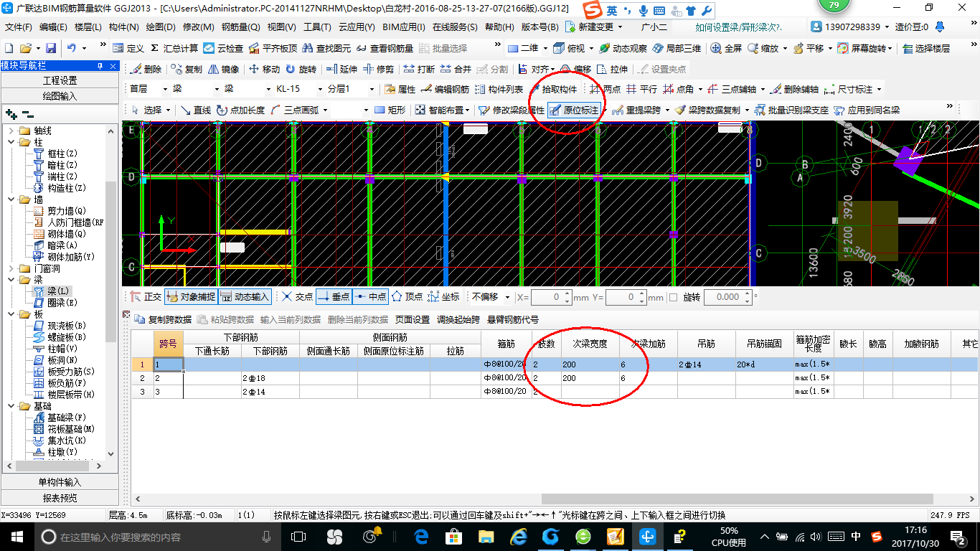The image size is (980, 551).
Task: Open 查看钢筋量 rebar quantity viewer
Action: point(385,48)
